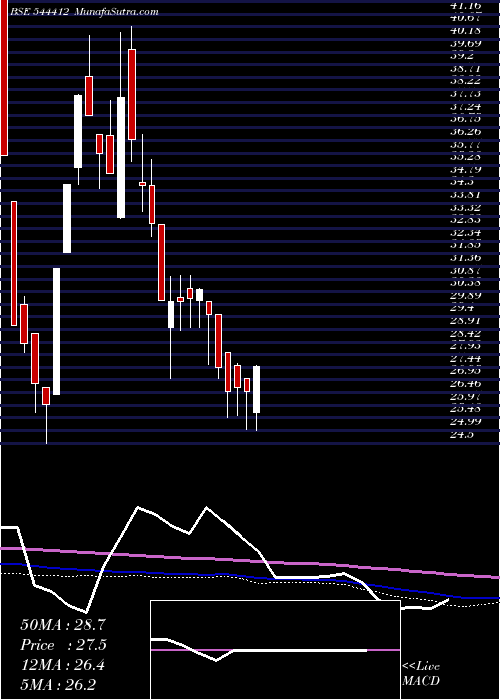
Task: Select the tallest white candlestick rising from 26
Action: [x=57, y=331]
